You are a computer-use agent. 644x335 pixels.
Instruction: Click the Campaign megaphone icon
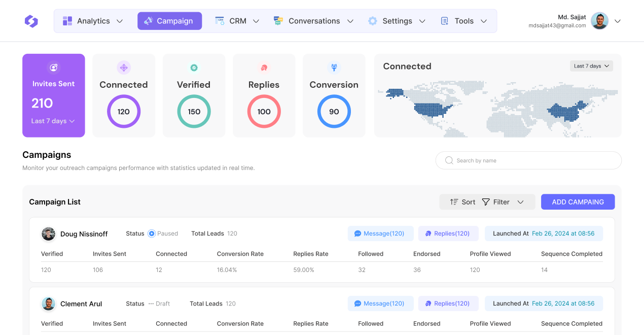148,21
